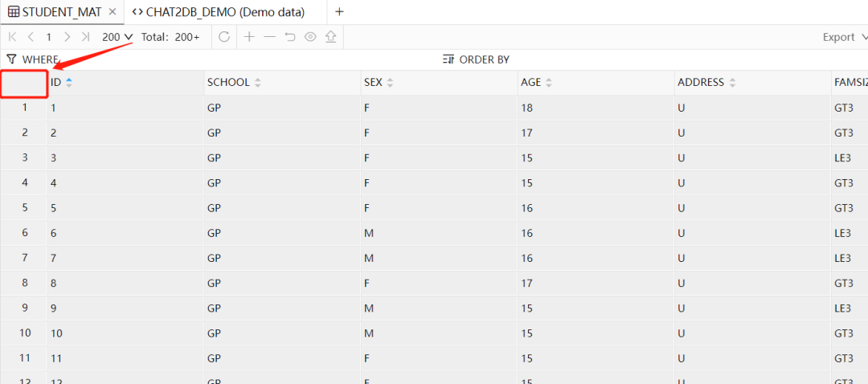Open the 200 page size dropdown
Image resolution: width=868 pixels, height=384 pixels.
[x=117, y=37]
